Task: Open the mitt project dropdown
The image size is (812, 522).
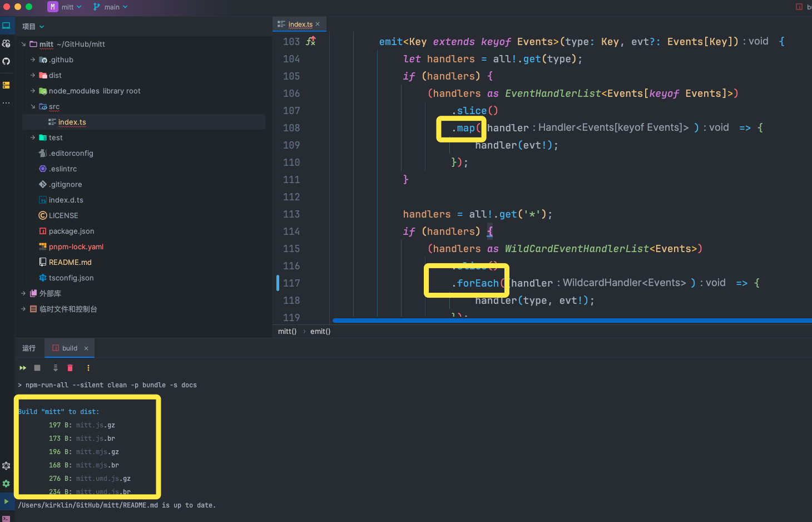Action: (72, 7)
